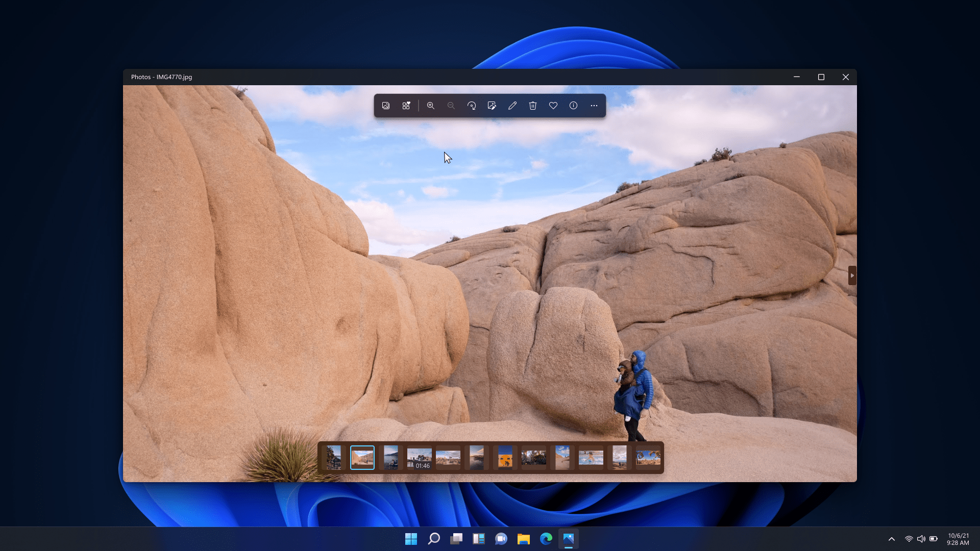Viewport: 980px width, 551px height.
Task: Show file information for this photo
Action: [x=573, y=106]
